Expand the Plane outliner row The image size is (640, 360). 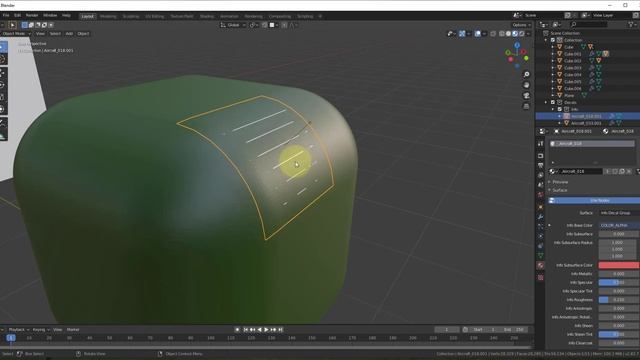[553, 95]
